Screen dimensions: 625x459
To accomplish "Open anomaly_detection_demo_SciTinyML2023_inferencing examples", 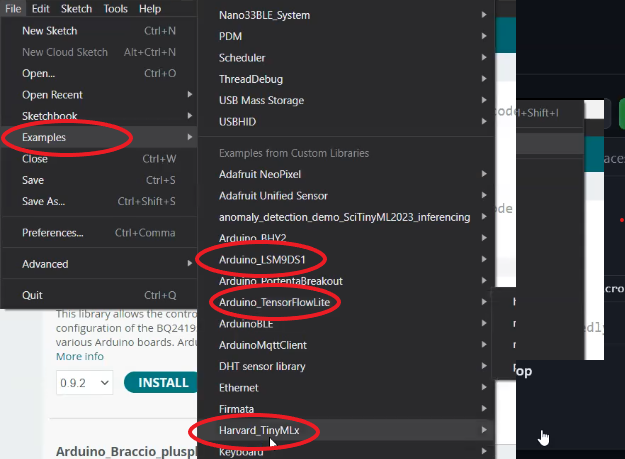I will [x=346, y=217].
